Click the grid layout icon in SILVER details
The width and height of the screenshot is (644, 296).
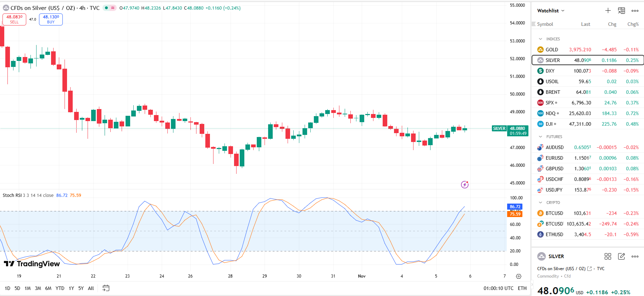coord(608,256)
